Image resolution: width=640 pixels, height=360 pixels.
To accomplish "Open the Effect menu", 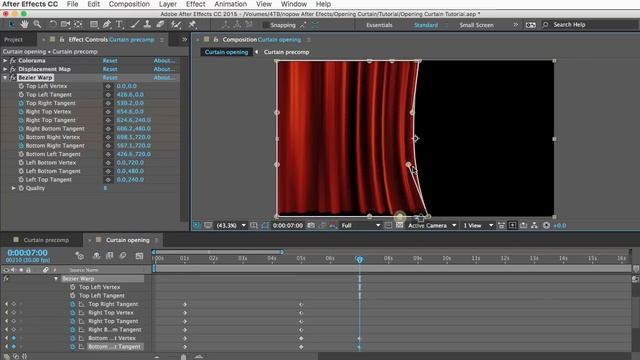I will pyautogui.click(x=196, y=4).
